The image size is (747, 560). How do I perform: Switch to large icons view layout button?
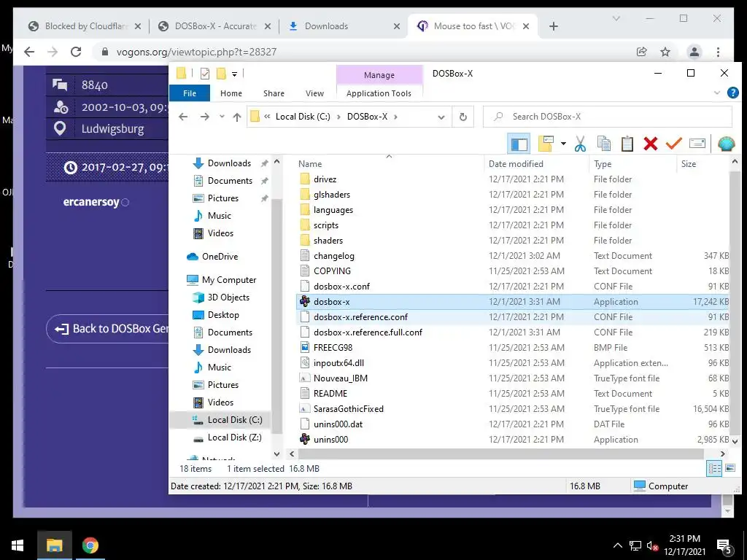pos(730,469)
